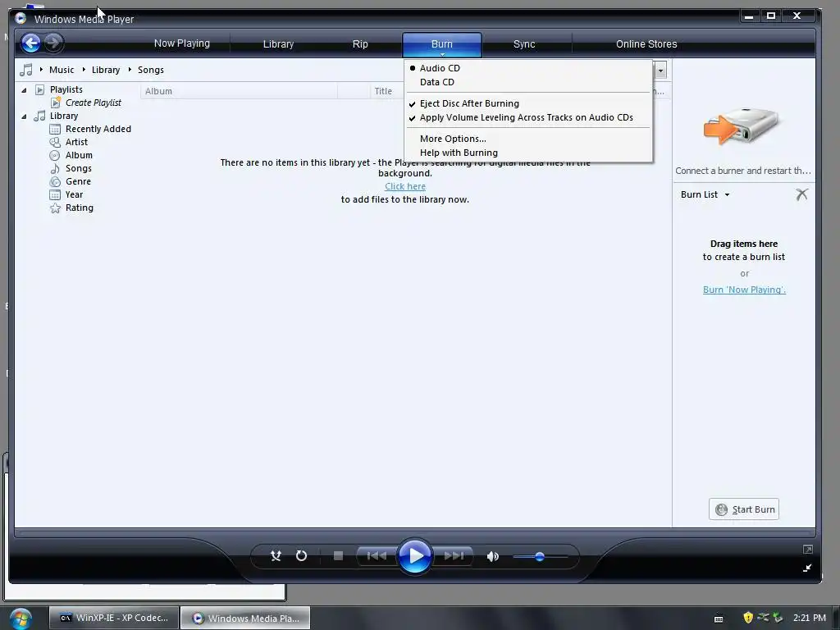Open the Windows Start orb

coord(20,618)
